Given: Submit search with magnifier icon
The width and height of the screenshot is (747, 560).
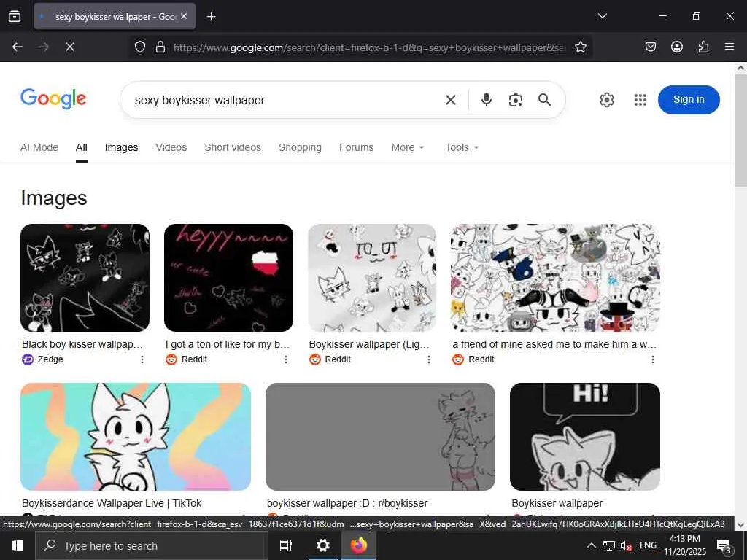Looking at the screenshot, I should point(544,99).
